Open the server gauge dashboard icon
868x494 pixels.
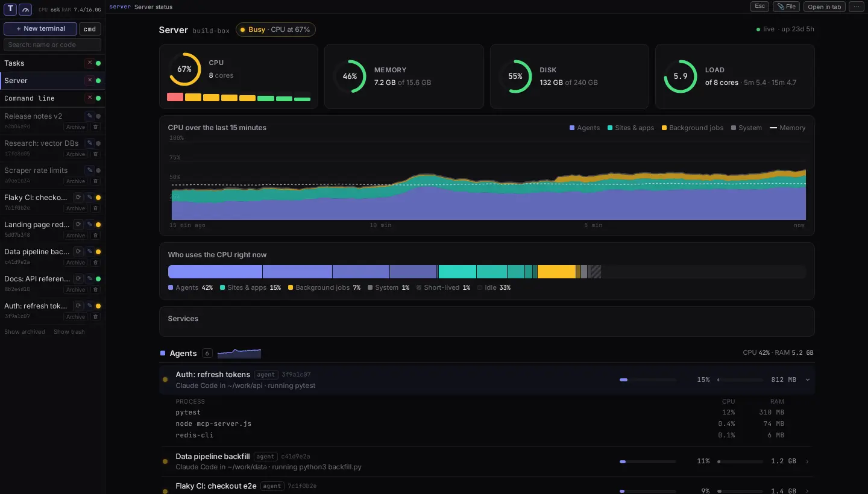[x=25, y=9]
